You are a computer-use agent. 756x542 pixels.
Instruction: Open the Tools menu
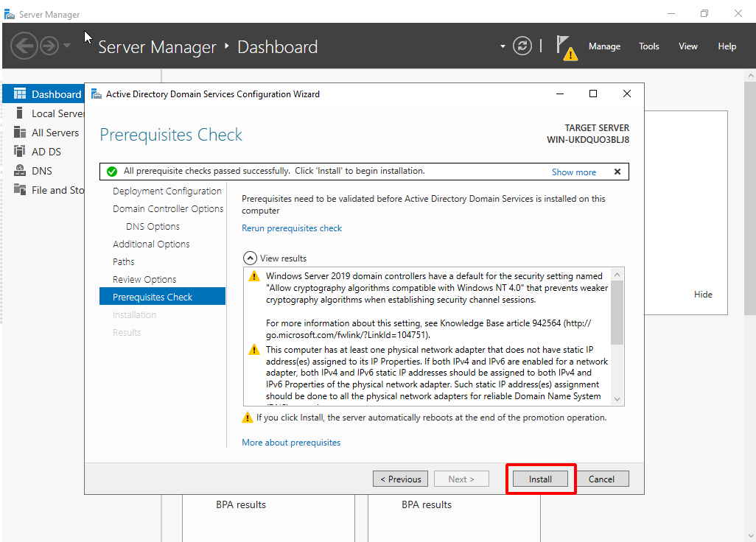(x=648, y=46)
